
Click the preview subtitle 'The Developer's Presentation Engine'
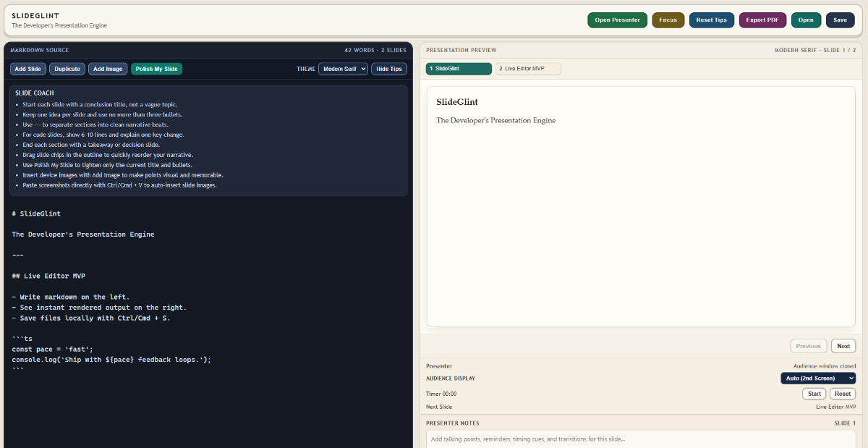click(496, 120)
